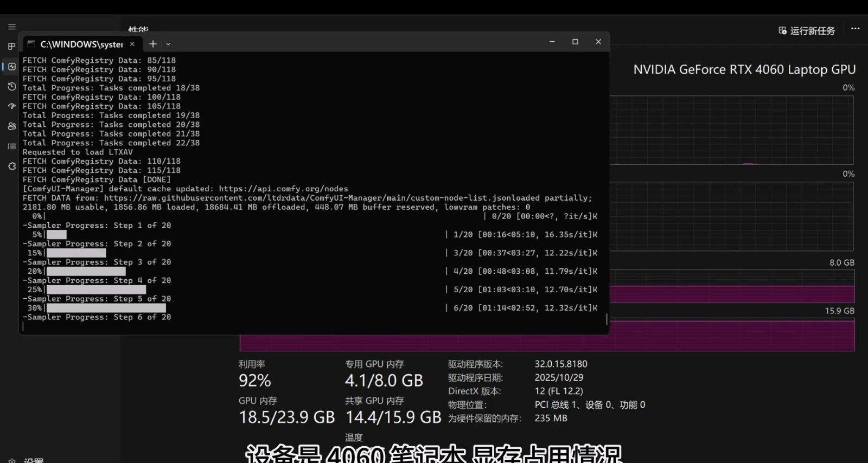Click the three-dot more options button
Image resolution: width=868 pixels, height=463 pixels.
tap(855, 29)
